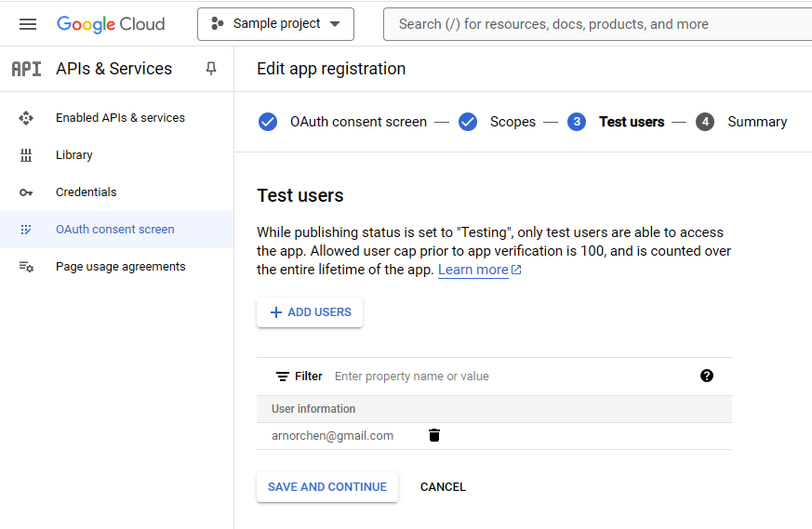Image resolution: width=812 pixels, height=529 pixels.
Task: Open the filter help question icon
Action: [706, 376]
